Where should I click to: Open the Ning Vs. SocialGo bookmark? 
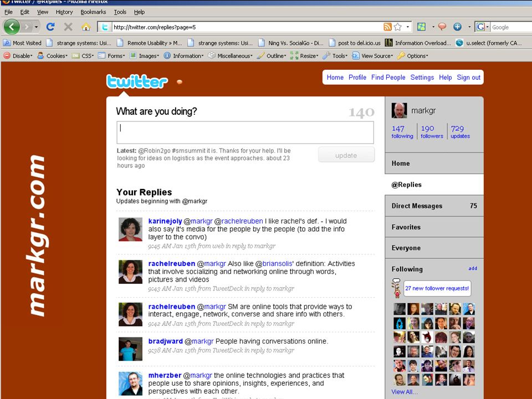click(291, 43)
